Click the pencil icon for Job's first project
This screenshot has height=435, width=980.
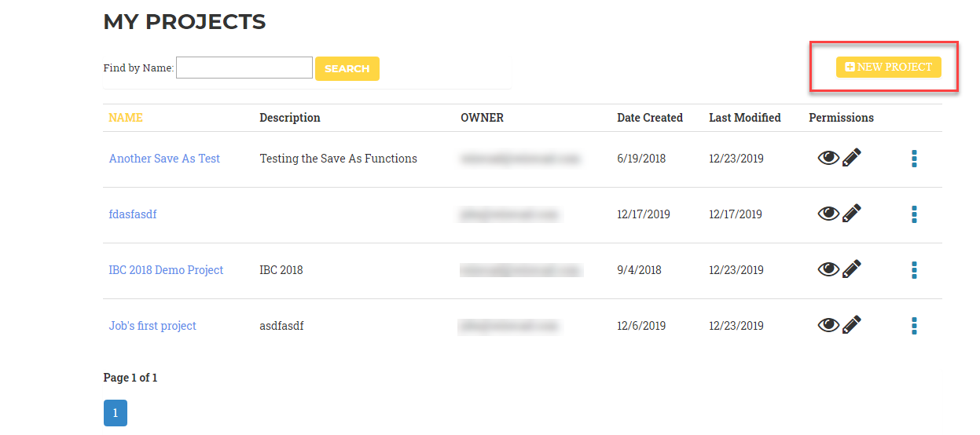point(852,325)
